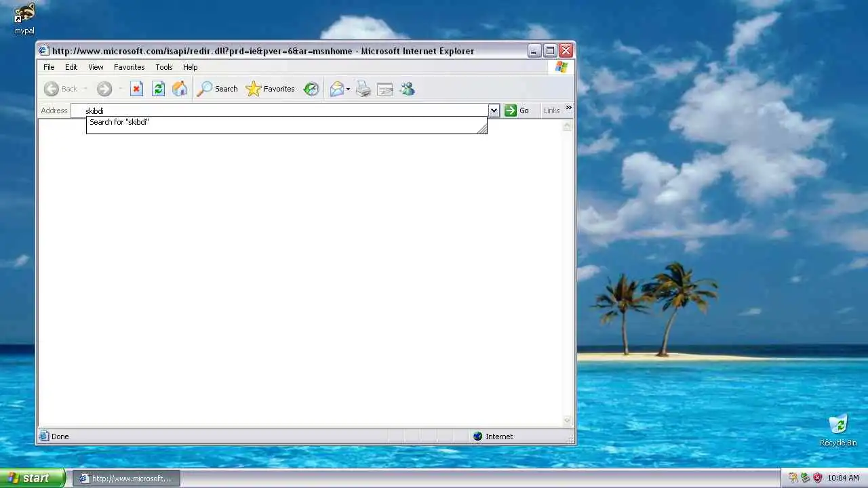Expand the Forward button history arrow
The height and width of the screenshot is (488, 868).
120,89
